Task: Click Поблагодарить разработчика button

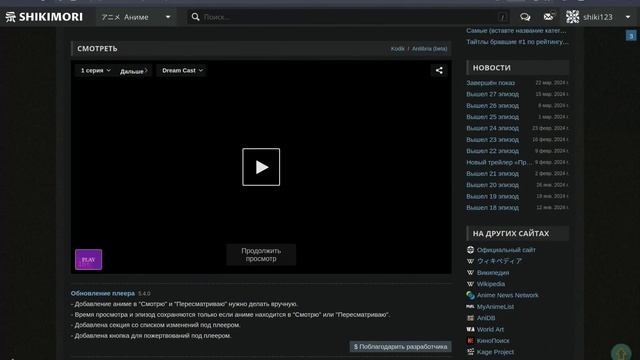Action: [x=400, y=347]
